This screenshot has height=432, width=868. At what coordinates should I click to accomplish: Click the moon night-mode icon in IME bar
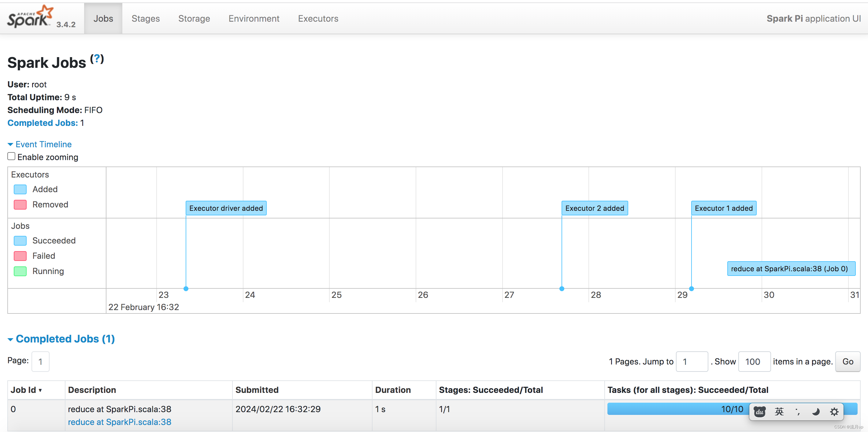pyautogui.click(x=816, y=412)
